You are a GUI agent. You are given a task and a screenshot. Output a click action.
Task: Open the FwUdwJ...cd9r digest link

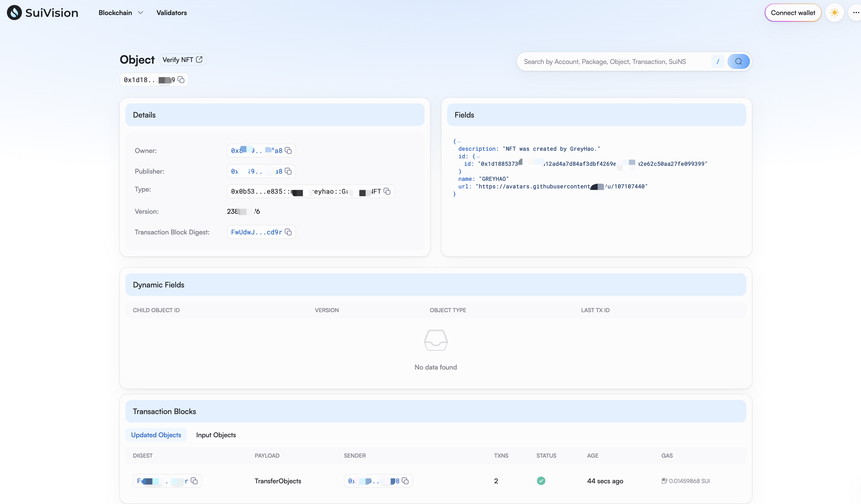256,232
